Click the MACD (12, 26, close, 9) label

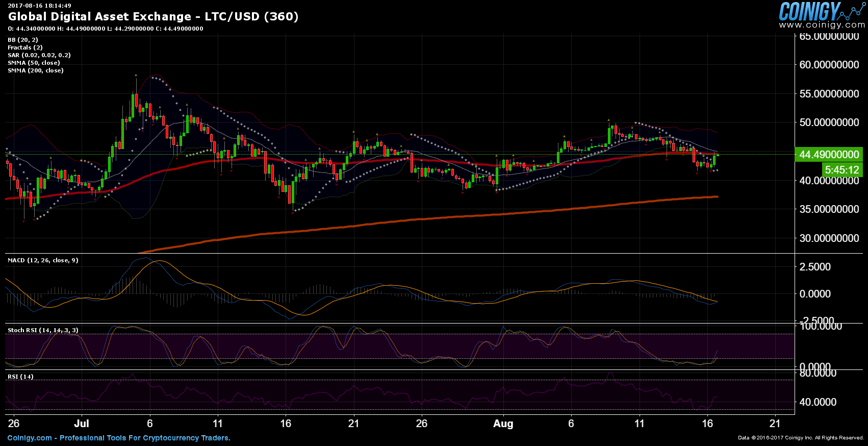tap(43, 260)
